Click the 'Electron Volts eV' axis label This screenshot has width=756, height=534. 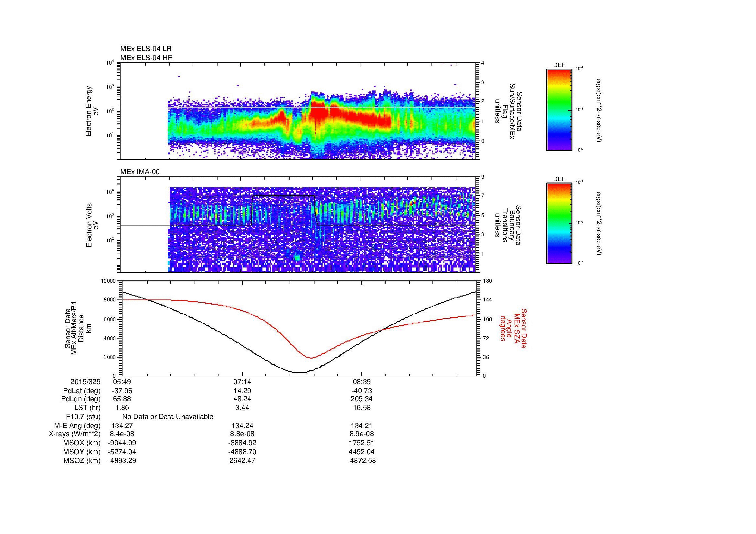click(x=92, y=225)
